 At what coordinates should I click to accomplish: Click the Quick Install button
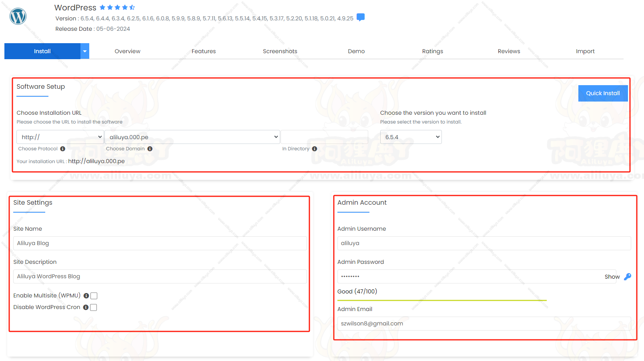pos(603,93)
